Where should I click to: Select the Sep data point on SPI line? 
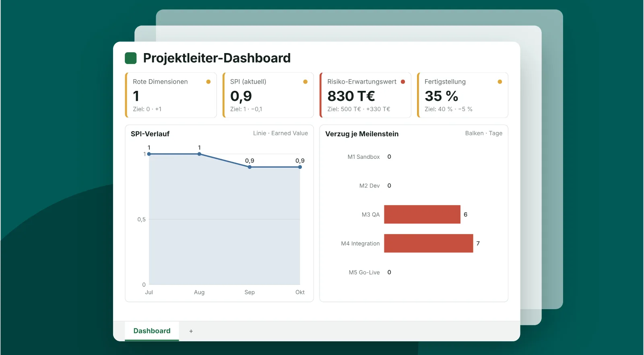[x=250, y=167]
